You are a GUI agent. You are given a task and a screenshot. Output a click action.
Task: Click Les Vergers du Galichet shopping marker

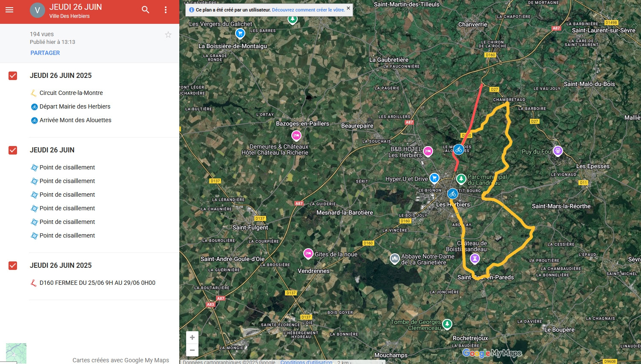240,33
